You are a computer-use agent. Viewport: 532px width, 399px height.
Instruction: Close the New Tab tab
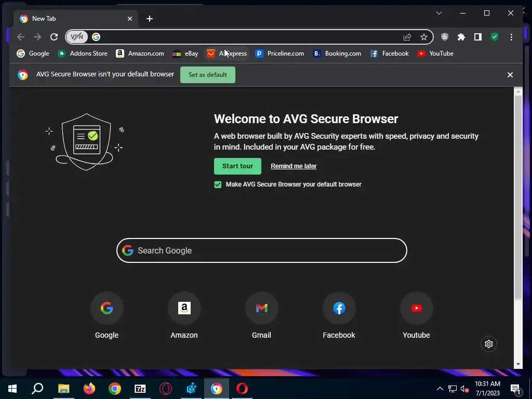click(x=129, y=19)
